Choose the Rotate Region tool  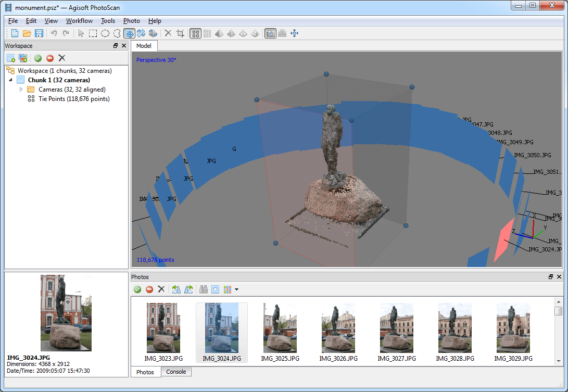click(x=141, y=33)
